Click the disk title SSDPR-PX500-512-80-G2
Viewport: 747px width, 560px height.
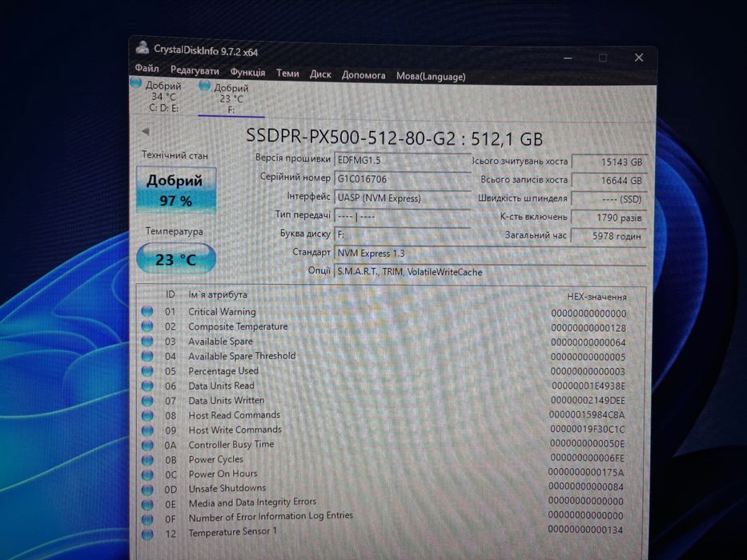click(395, 138)
